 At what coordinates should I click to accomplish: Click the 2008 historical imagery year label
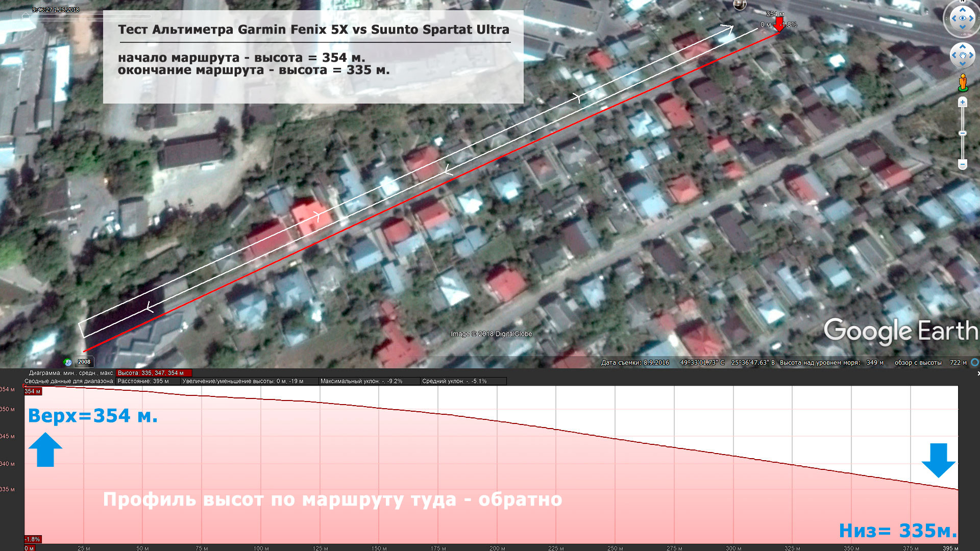tap(84, 362)
